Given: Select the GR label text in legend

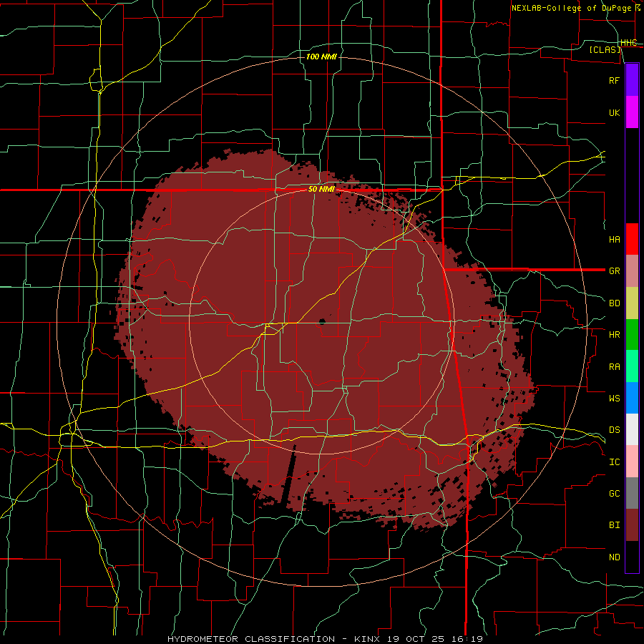Looking at the screenshot, I should pos(615,271).
